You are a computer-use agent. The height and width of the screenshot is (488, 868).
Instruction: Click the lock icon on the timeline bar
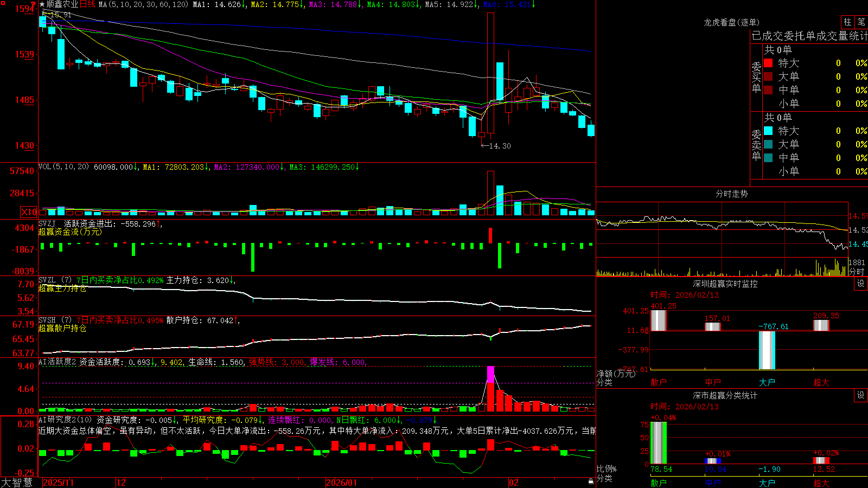(x=591, y=481)
